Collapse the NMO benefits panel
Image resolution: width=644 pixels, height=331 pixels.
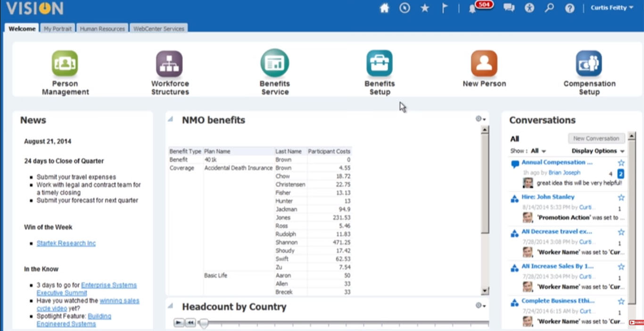pyautogui.click(x=170, y=119)
